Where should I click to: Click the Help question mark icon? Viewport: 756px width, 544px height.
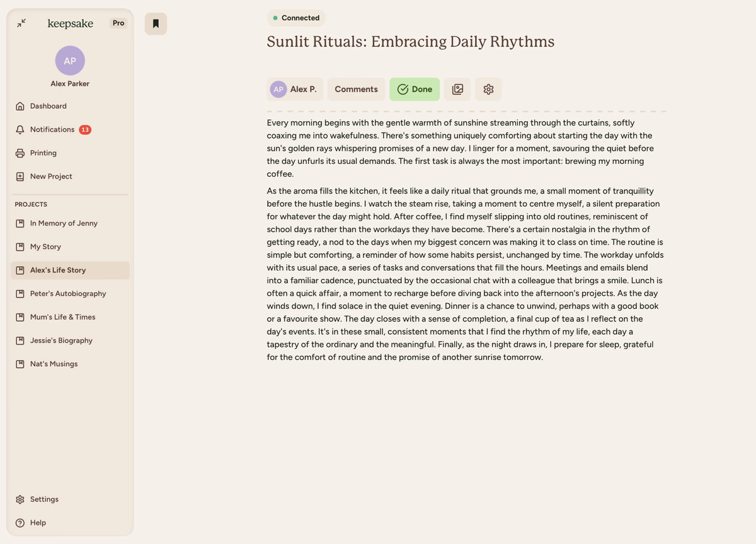click(x=20, y=523)
